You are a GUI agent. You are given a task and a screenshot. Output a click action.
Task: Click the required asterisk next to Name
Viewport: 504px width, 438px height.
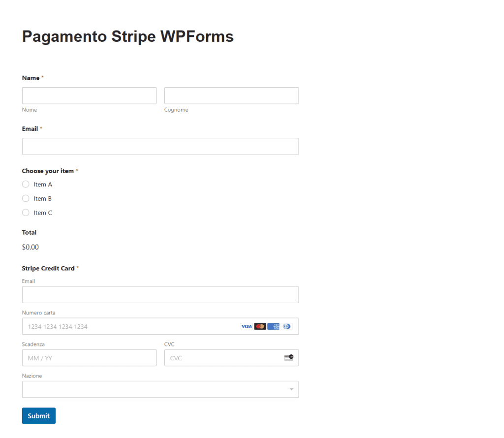point(42,77)
